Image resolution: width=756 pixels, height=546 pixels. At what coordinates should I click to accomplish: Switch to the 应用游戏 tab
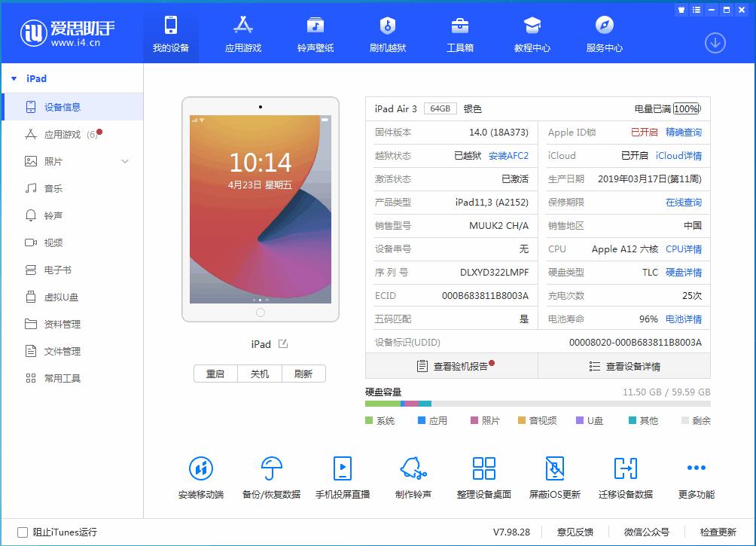[x=242, y=33]
